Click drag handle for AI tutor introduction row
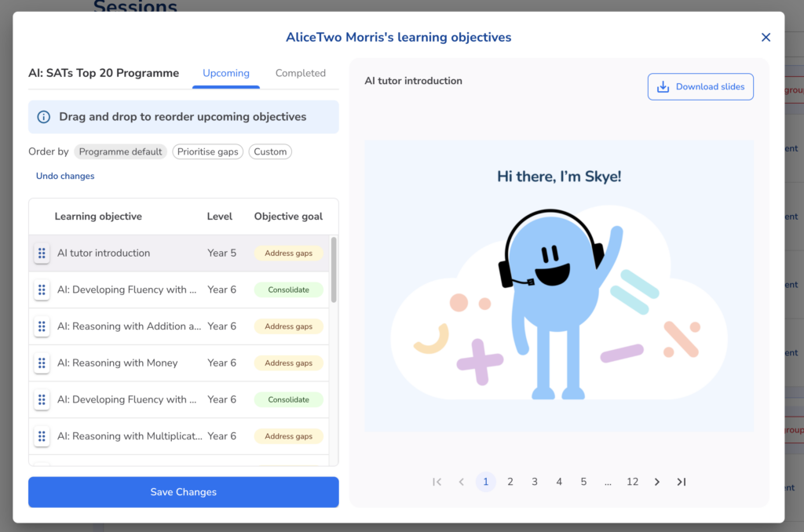 click(x=42, y=253)
